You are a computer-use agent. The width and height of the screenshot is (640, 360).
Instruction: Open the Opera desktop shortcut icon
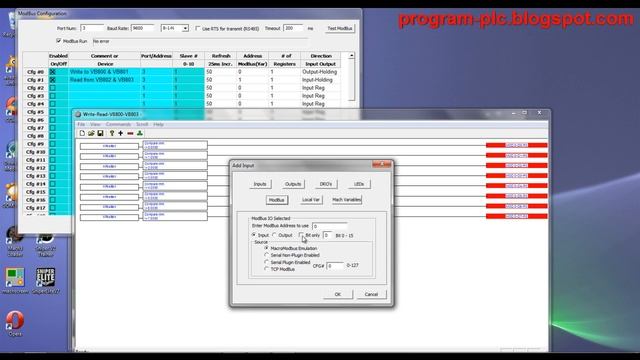[15, 323]
